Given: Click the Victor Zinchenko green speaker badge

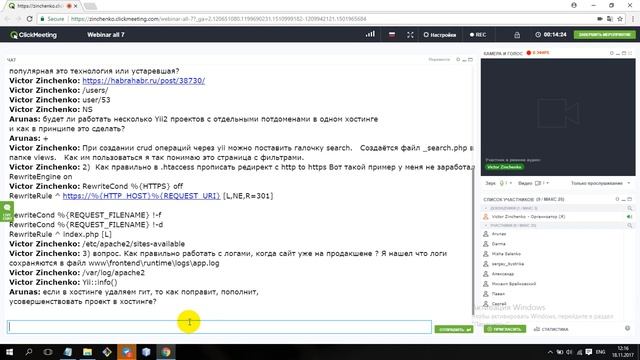Looking at the screenshot, I should 504,167.
